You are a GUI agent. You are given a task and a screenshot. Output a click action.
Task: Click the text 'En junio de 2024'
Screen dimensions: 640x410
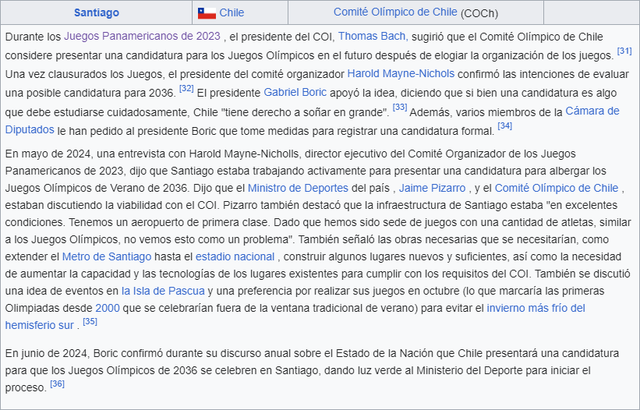point(46,353)
